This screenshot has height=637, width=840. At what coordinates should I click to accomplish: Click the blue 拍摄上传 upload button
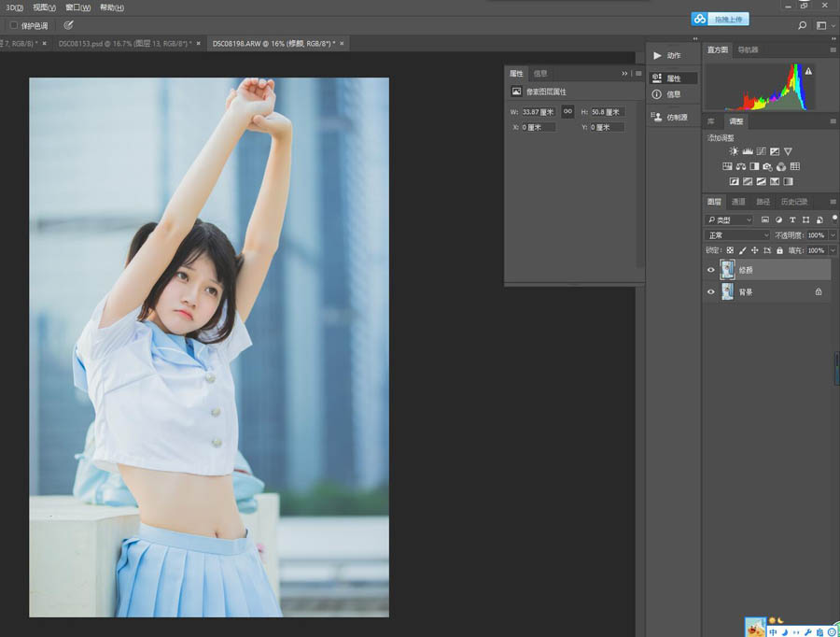point(720,19)
